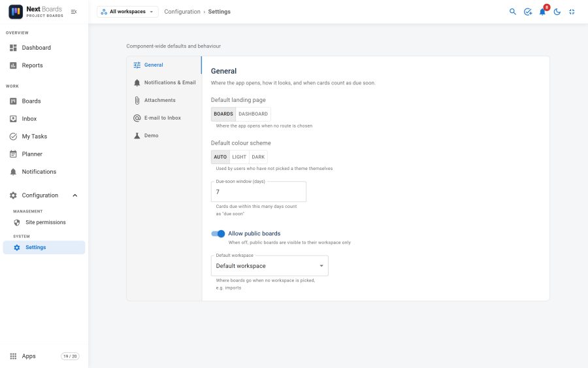Screen dimensions: 588x368
Task: Click the Configuration gear icon
Action: click(13, 195)
